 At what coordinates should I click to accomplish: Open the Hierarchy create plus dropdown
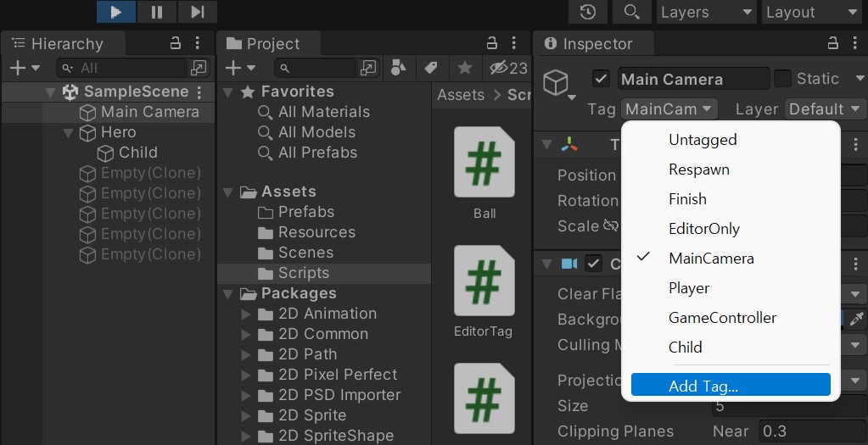(x=25, y=68)
